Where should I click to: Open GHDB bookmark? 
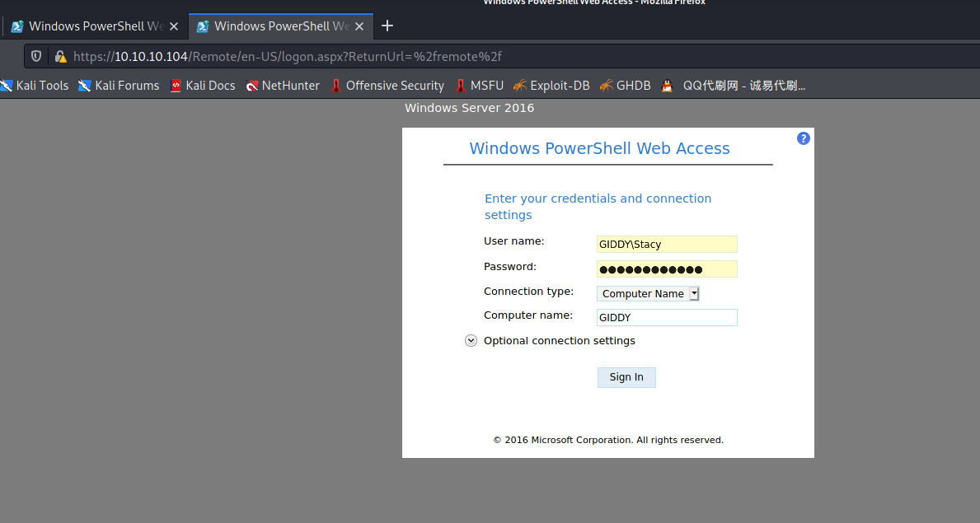point(625,86)
